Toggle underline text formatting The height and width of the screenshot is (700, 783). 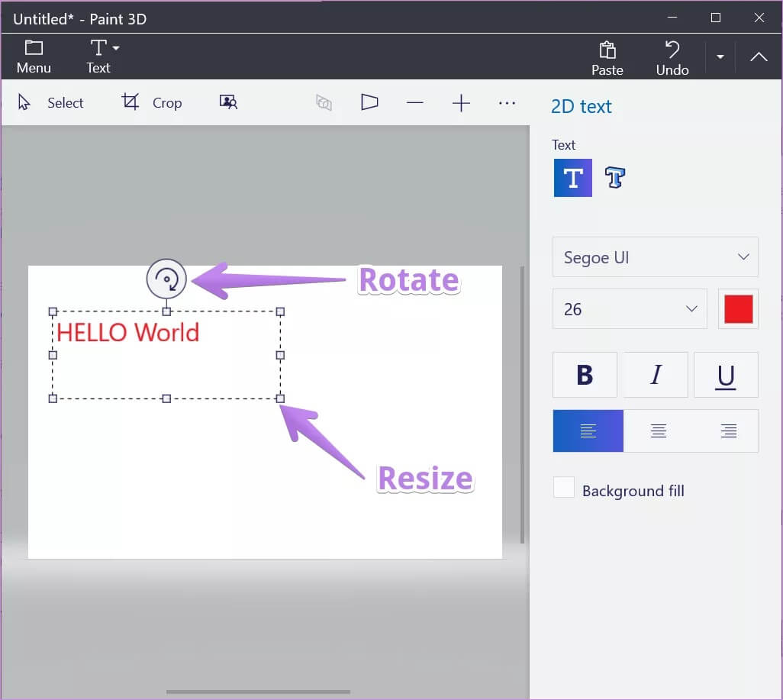pyautogui.click(x=726, y=375)
